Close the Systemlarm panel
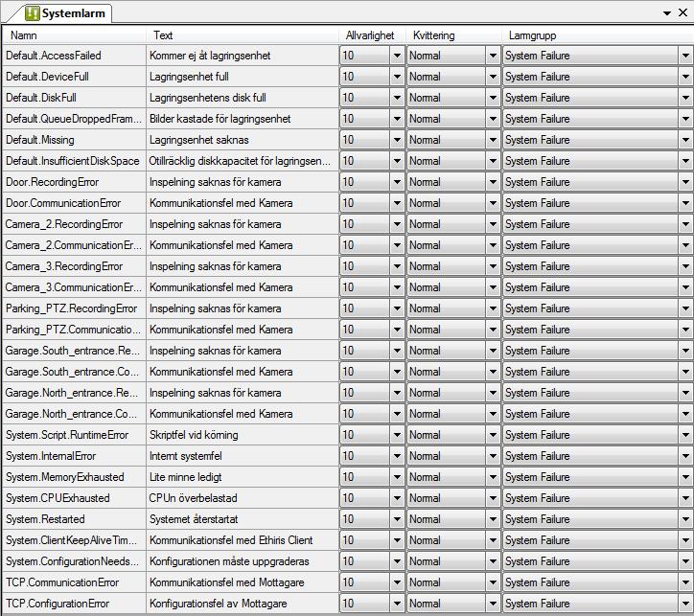694x616 pixels. point(682,12)
